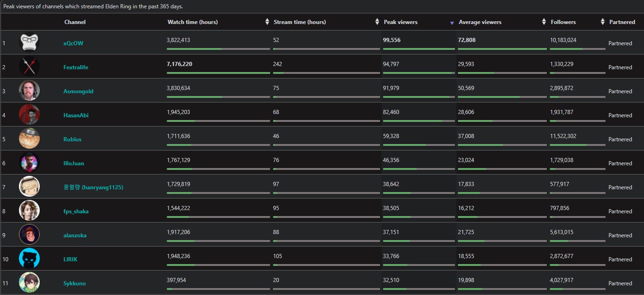Click Asmongold's profile picture
Viewport: 644px width, 295px height.
coord(29,91)
